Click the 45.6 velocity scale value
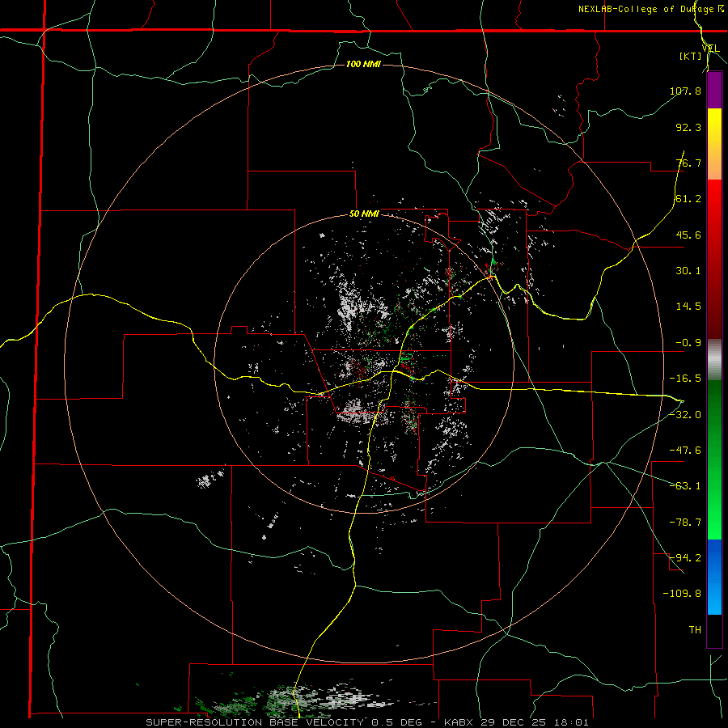The image size is (728, 728). [x=688, y=235]
